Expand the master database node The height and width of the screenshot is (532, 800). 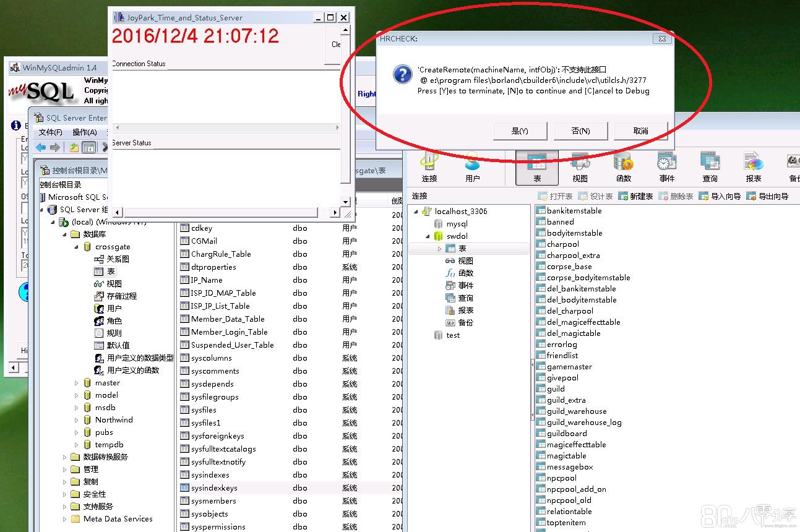coord(76,383)
